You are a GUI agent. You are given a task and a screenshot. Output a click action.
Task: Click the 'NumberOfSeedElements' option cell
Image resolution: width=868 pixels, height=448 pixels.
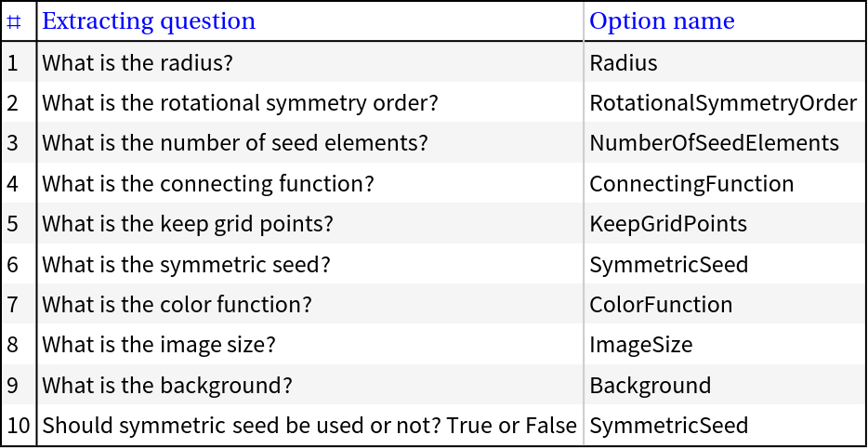(x=714, y=144)
